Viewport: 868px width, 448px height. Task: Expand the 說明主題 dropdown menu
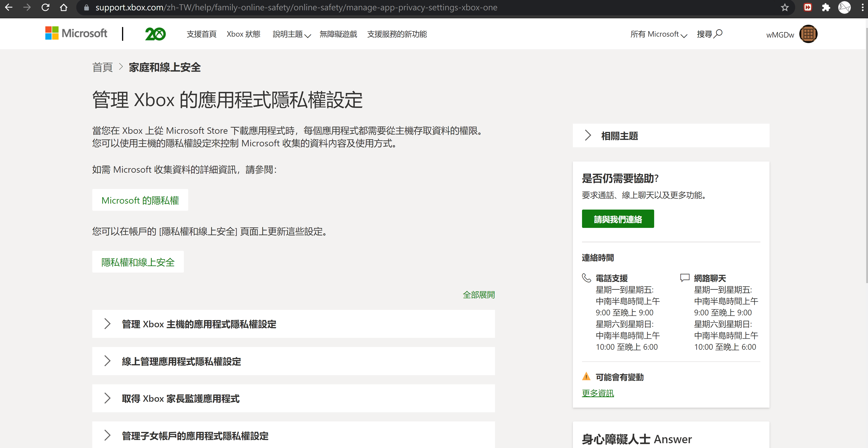291,34
